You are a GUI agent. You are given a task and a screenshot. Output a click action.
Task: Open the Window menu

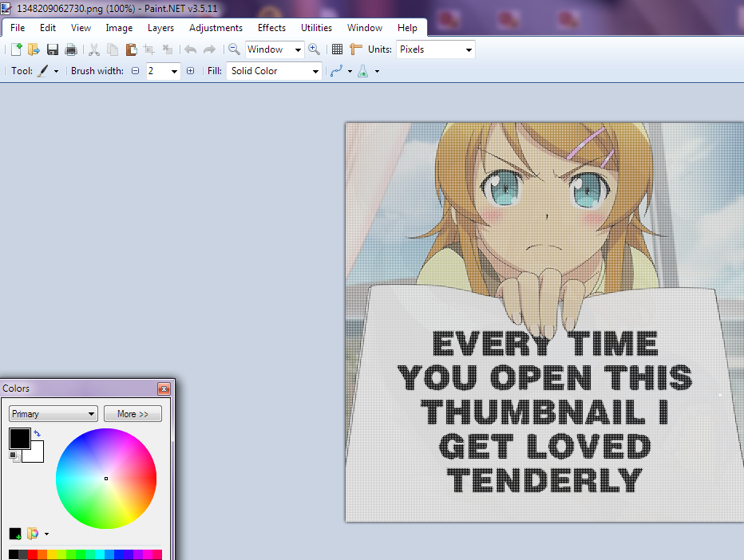pos(365,28)
